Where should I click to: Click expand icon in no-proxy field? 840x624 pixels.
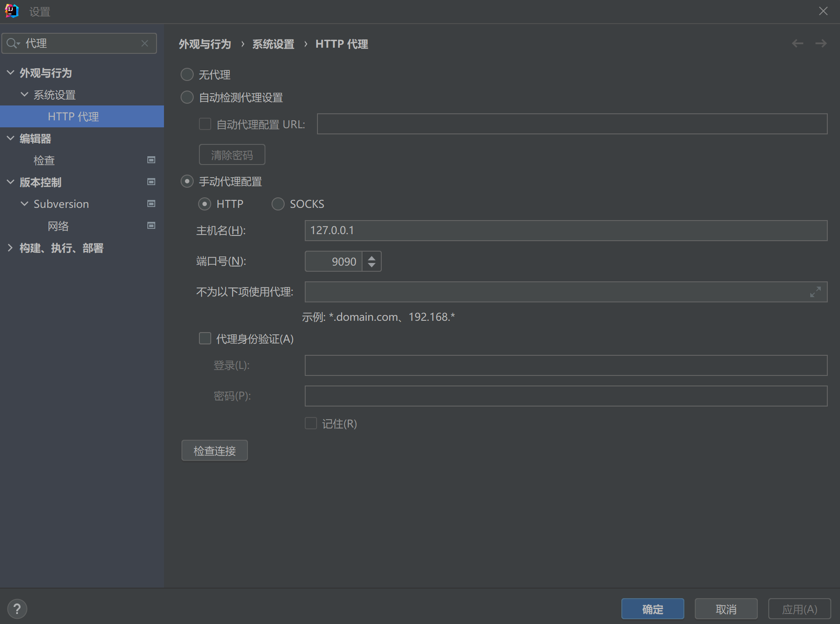[815, 292]
